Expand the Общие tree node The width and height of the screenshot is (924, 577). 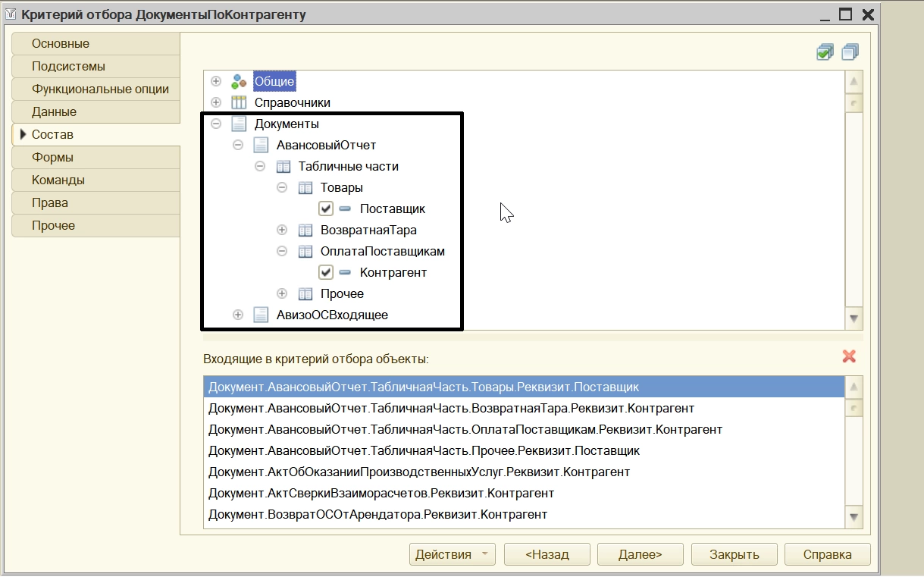(x=216, y=81)
